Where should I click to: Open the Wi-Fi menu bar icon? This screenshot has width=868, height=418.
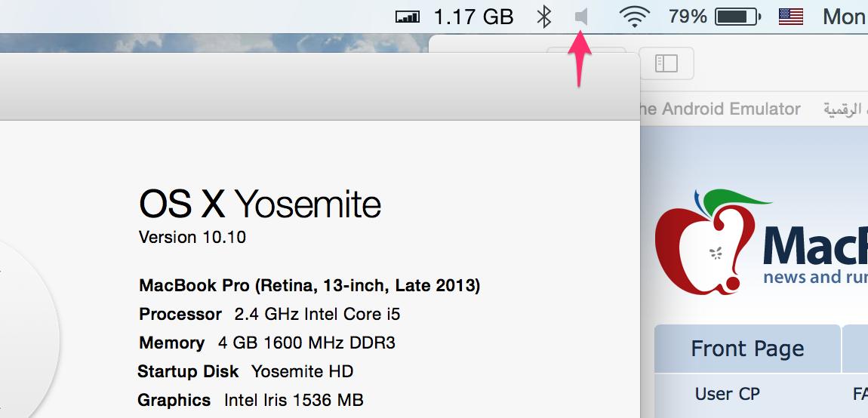click(634, 17)
